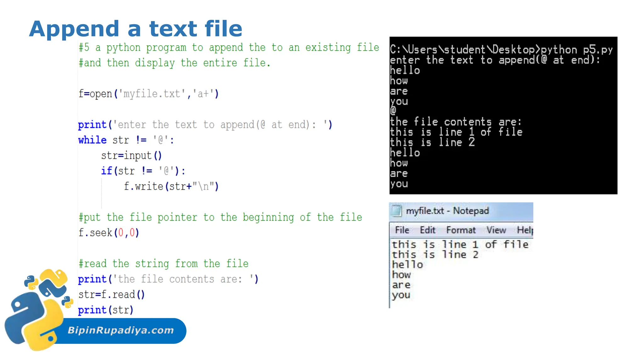Open the Help menu in Notepad
Image resolution: width=644 pixels, height=362 pixels.
(525, 230)
